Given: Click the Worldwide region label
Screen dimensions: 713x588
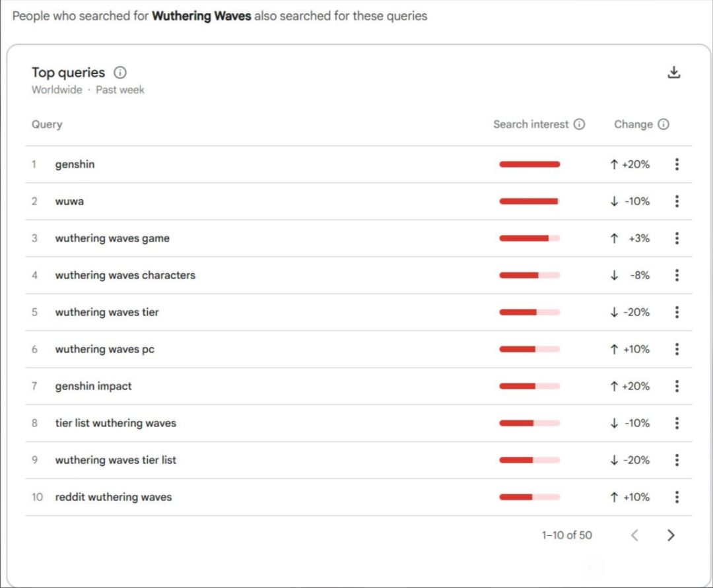Looking at the screenshot, I should click(x=57, y=90).
